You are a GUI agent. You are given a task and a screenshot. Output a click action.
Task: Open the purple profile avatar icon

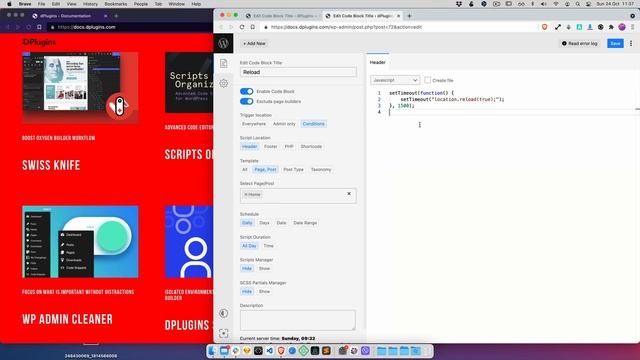coord(622,27)
